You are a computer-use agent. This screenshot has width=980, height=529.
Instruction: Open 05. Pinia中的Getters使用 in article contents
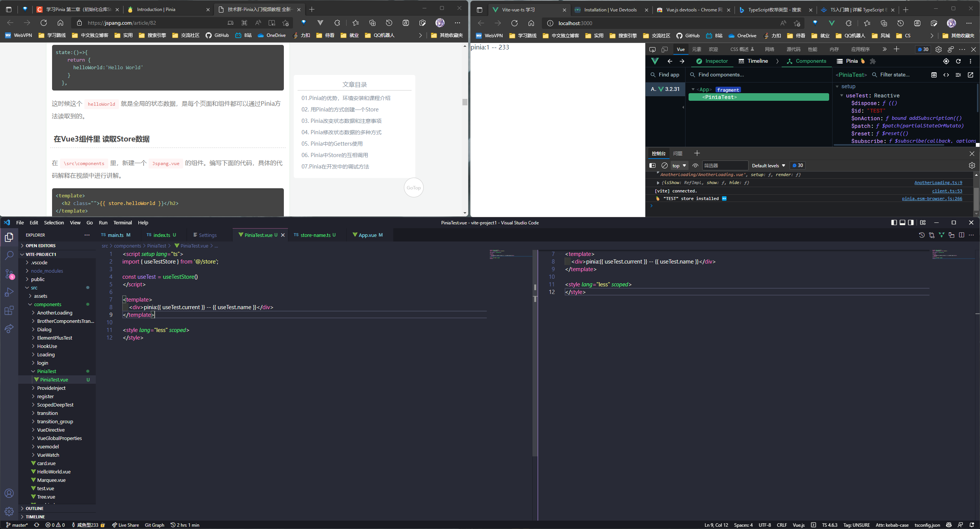click(x=332, y=144)
